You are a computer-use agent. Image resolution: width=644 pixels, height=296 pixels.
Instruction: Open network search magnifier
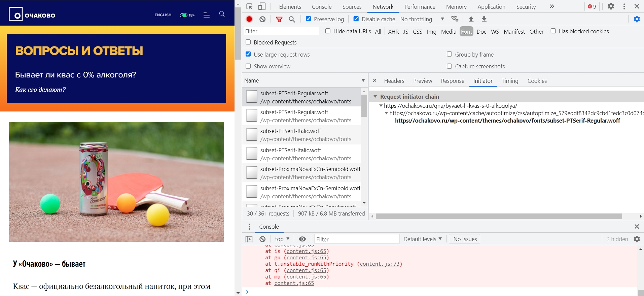292,19
